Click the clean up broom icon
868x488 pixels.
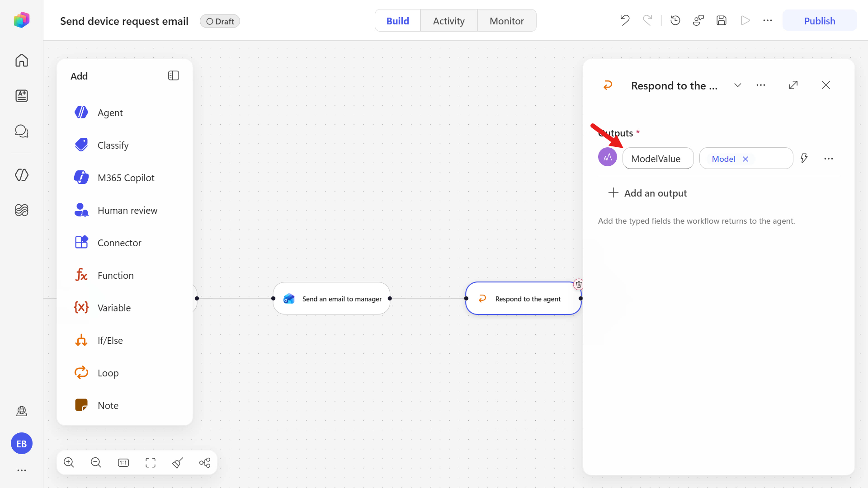[178, 462]
